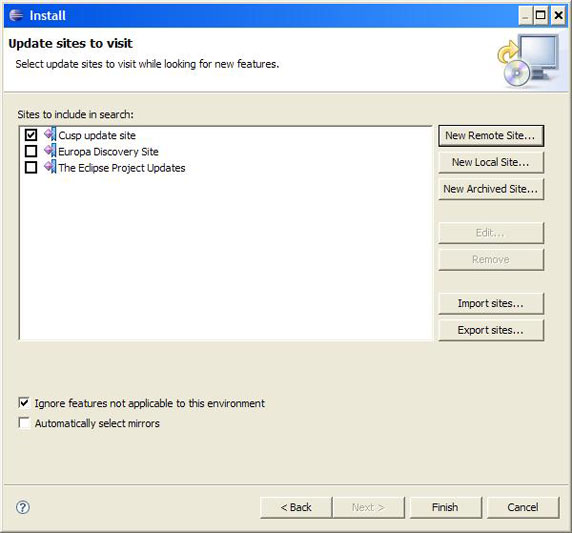Go to previous page with Back
The width and height of the screenshot is (572, 533).
(296, 507)
